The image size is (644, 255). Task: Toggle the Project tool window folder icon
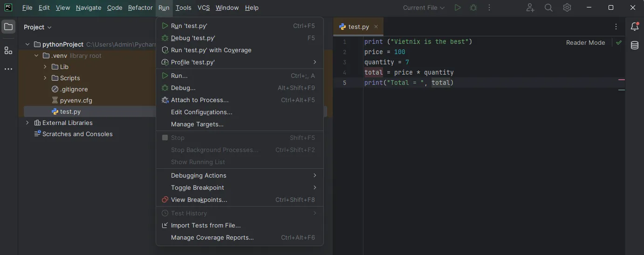click(8, 27)
